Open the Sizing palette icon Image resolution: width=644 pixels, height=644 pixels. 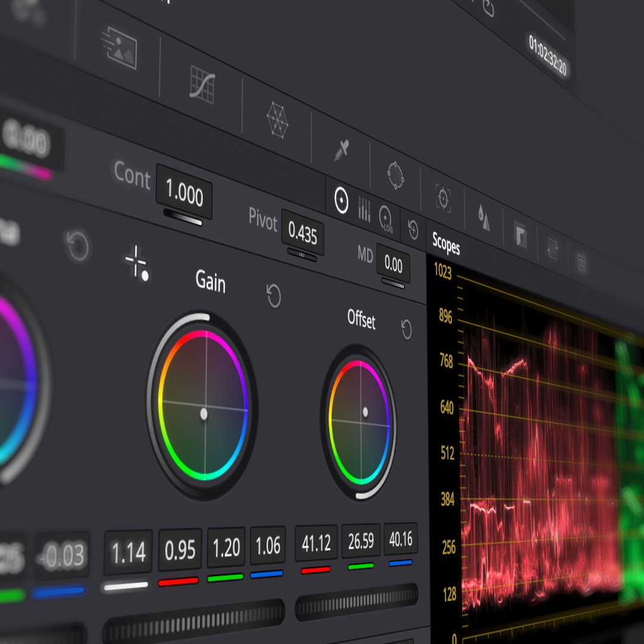553,249
